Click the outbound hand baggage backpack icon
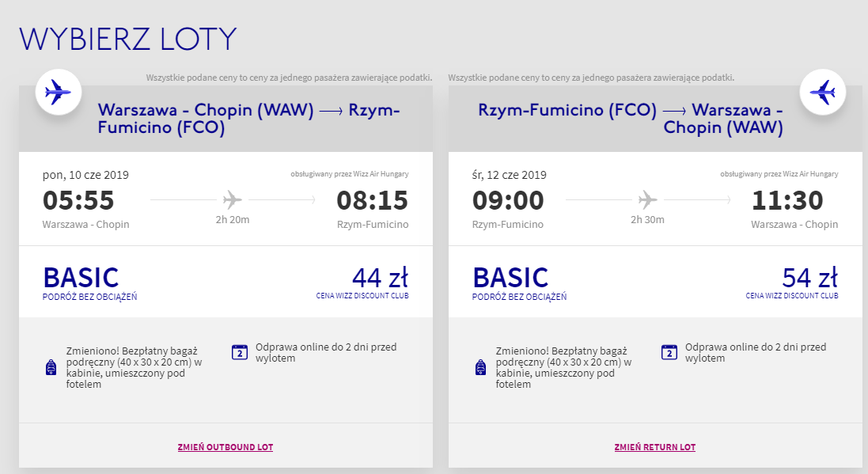868x474 pixels. tap(51, 367)
